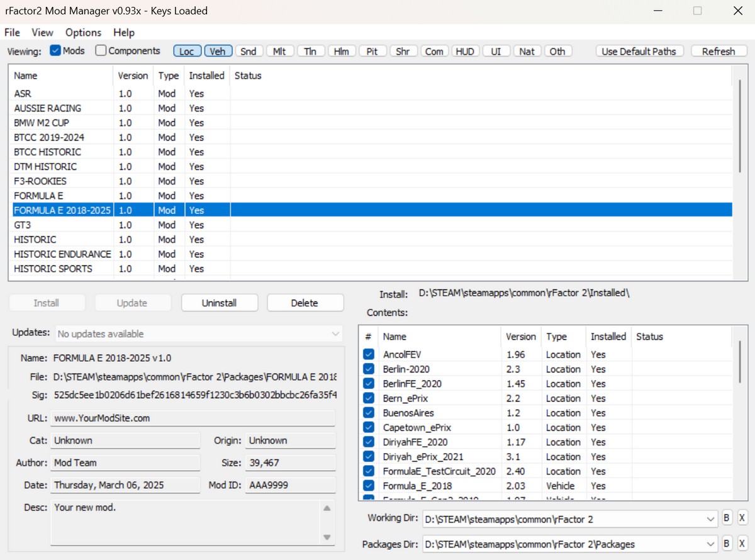Check the Components viewing checkbox
The width and height of the screenshot is (755, 560).
[101, 51]
